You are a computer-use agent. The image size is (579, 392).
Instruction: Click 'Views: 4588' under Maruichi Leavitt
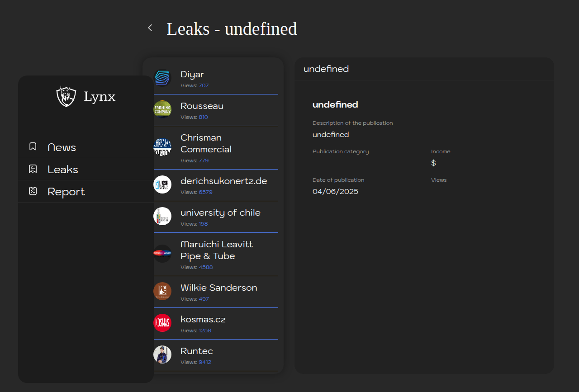(x=196, y=267)
